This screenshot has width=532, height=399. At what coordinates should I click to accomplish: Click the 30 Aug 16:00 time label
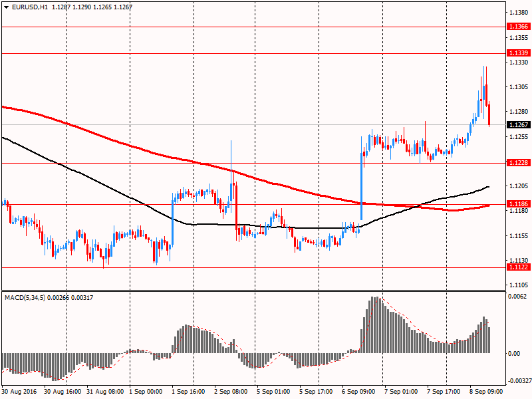pyautogui.click(x=63, y=392)
